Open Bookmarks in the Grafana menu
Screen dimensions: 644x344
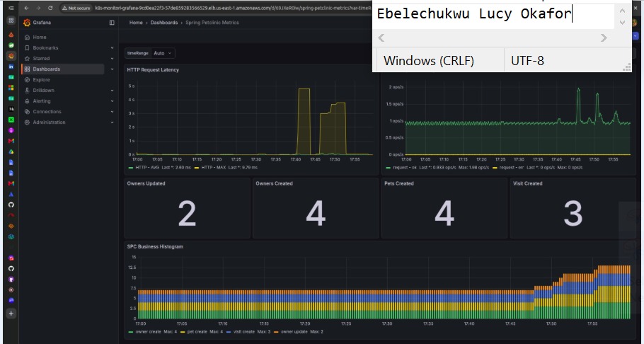pos(45,48)
